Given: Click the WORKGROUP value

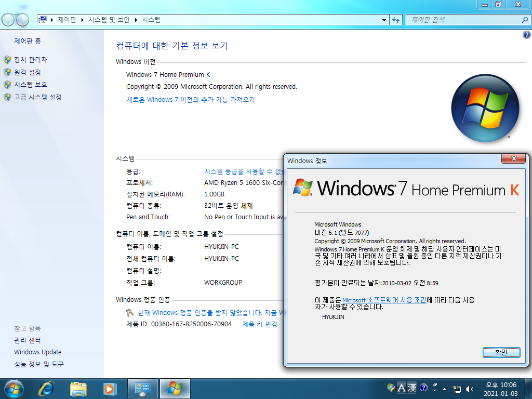Looking at the screenshot, I should [223, 282].
